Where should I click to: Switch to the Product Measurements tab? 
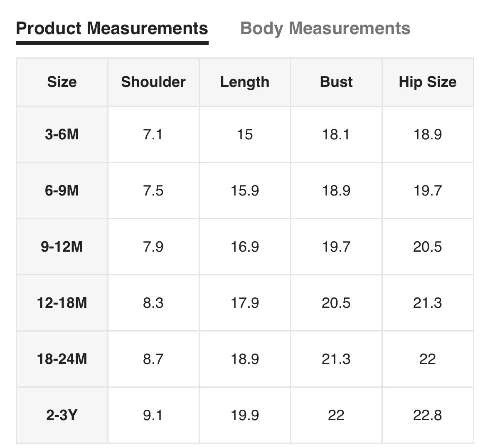coord(112,29)
